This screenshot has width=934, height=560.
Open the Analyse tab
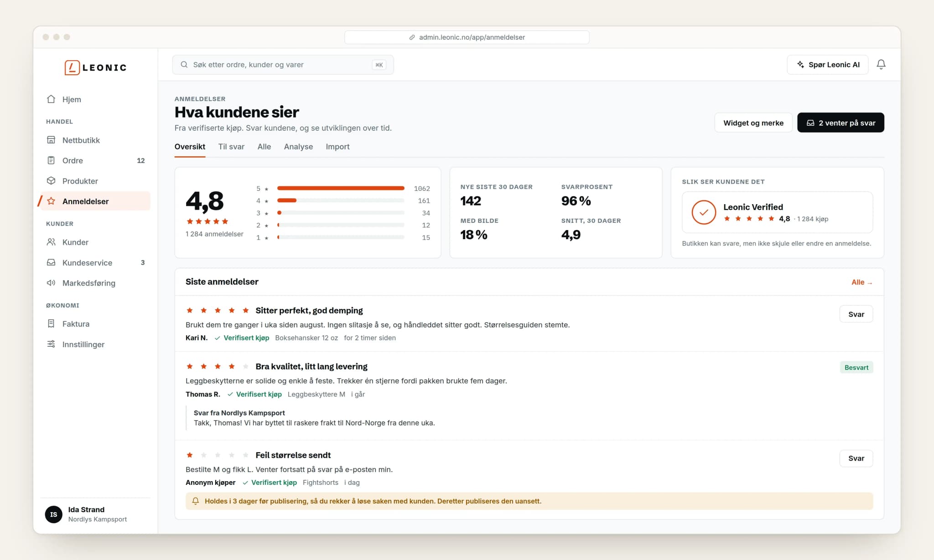point(298,147)
